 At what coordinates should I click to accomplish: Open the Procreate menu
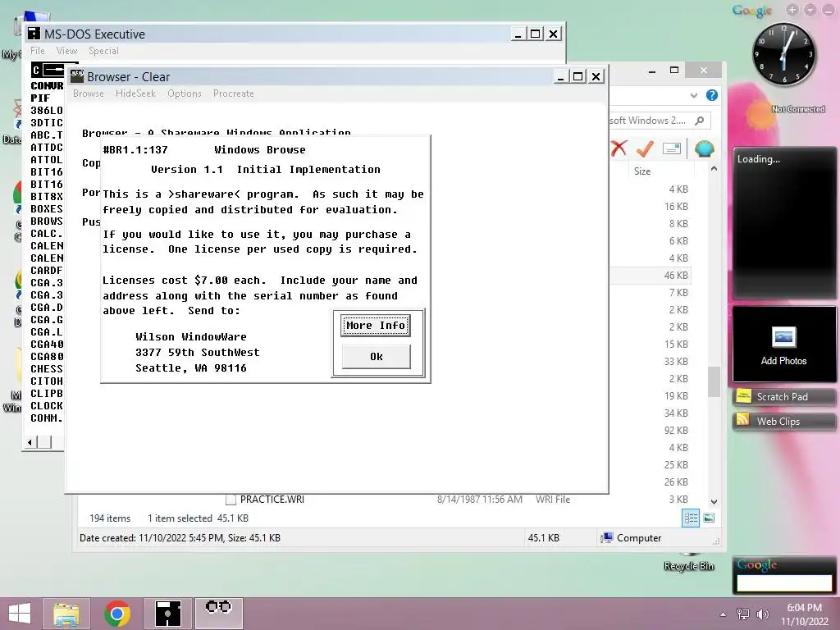pos(234,94)
